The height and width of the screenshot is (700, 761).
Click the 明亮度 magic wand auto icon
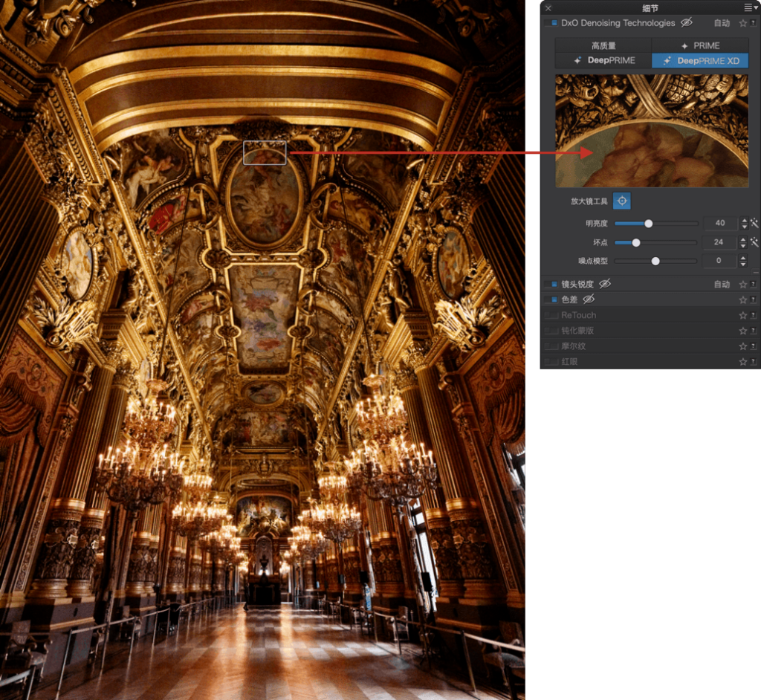point(754,223)
